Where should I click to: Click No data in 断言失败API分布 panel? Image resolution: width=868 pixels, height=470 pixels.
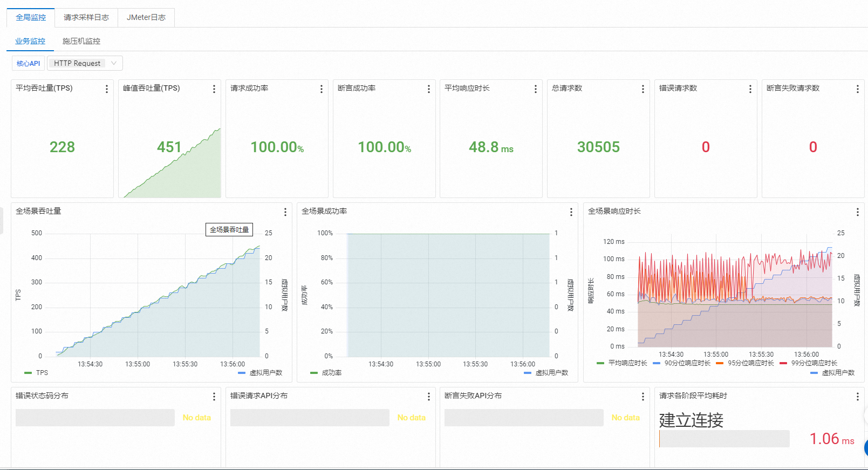coord(626,418)
